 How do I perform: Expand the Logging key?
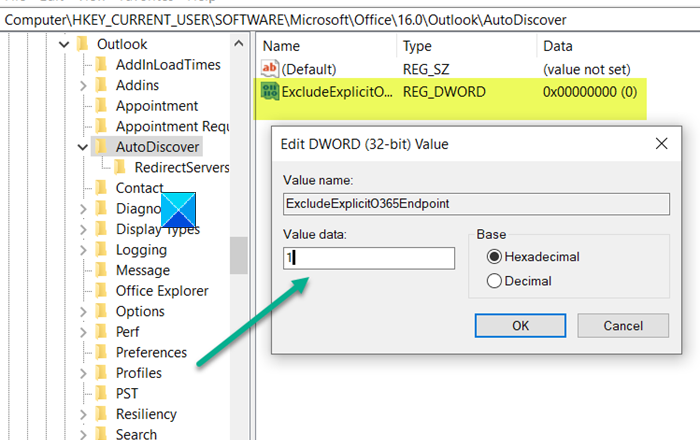(x=83, y=249)
